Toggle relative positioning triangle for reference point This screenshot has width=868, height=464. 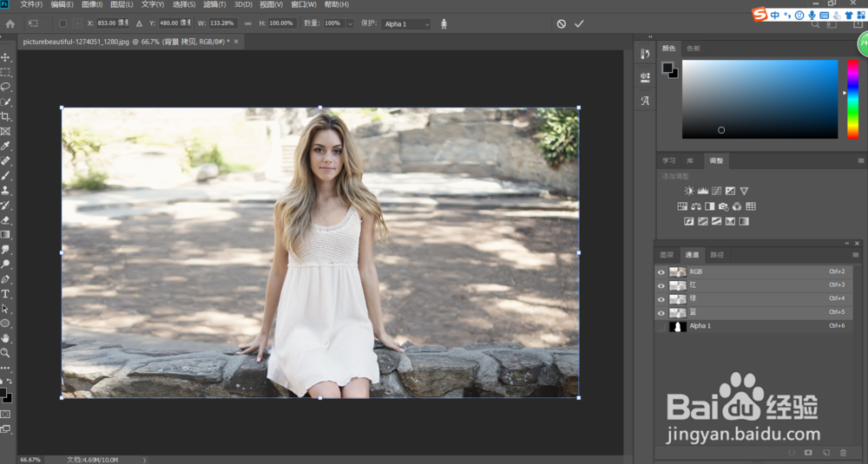tap(139, 23)
